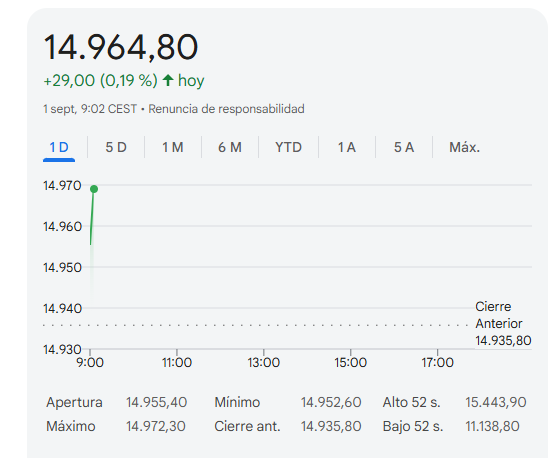Click the 13:00 time axis marker
Image resolution: width=560 pixels, height=458 pixels.
click(264, 362)
